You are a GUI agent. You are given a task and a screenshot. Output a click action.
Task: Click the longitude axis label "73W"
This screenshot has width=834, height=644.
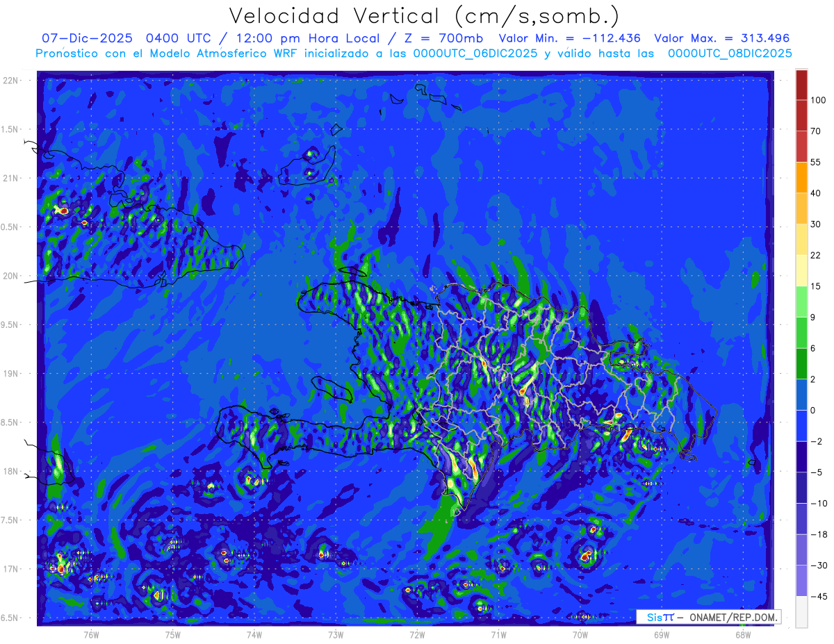tap(336, 635)
